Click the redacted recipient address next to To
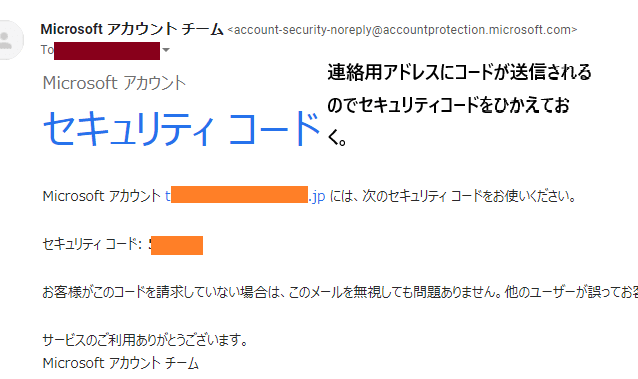 (107, 50)
